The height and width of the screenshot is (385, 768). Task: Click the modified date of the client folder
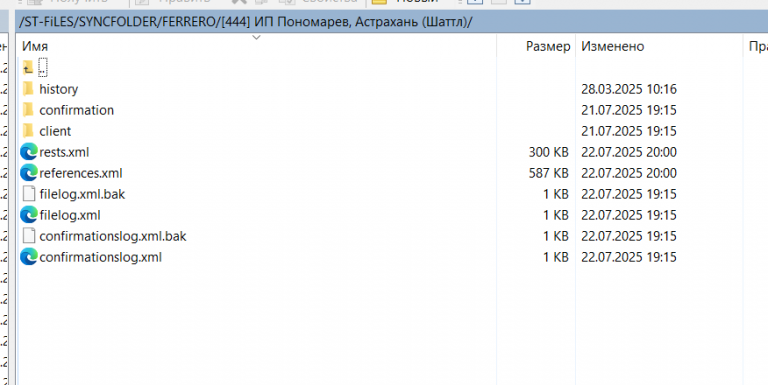629,131
